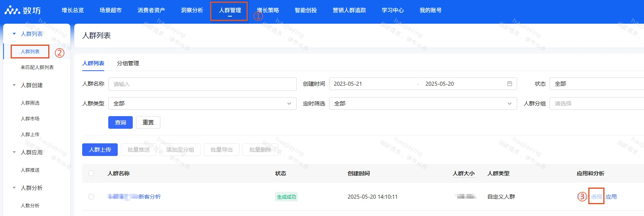Image resolution: width=644 pixels, height=216 pixels.
Task: Open the 消费者资产 top menu
Action: [151, 10]
